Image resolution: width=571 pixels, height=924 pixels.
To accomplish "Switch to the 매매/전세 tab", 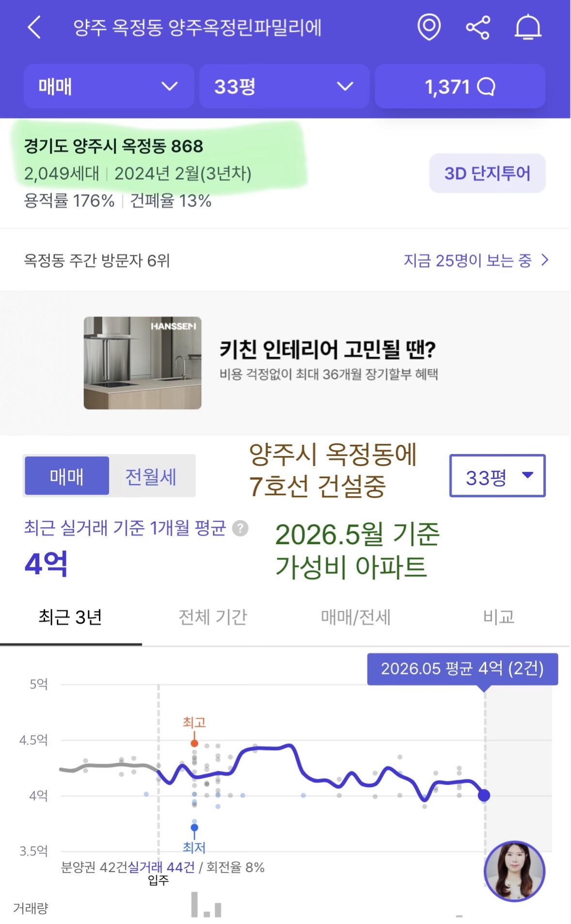I will (x=356, y=617).
